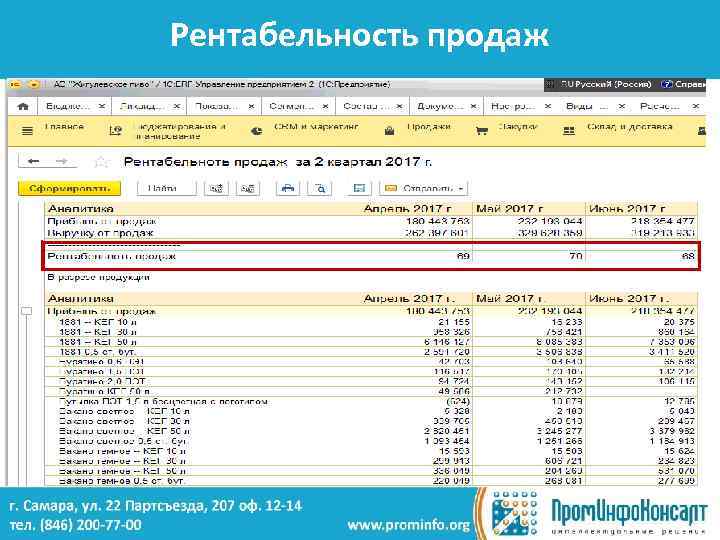
Task: Switch to the Показа... tab
Action: (217, 107)
